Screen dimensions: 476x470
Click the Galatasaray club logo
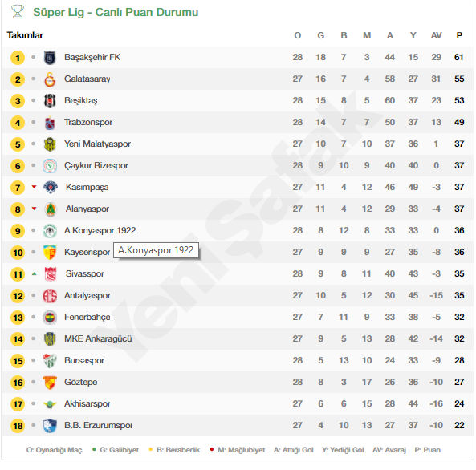pos(50,79)
